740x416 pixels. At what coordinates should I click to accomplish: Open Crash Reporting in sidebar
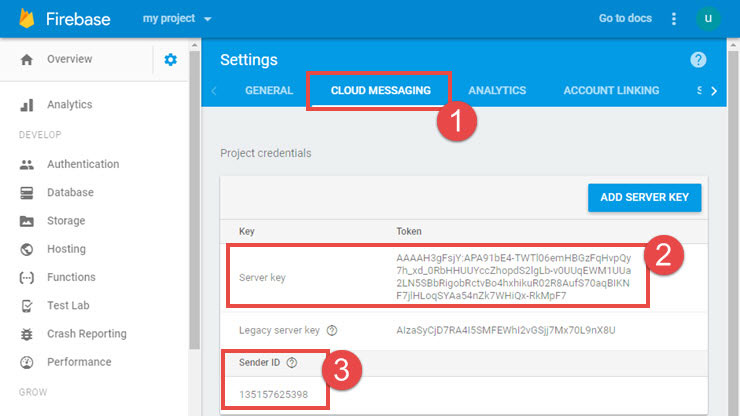pyautogui.click(x=87, y=334)
